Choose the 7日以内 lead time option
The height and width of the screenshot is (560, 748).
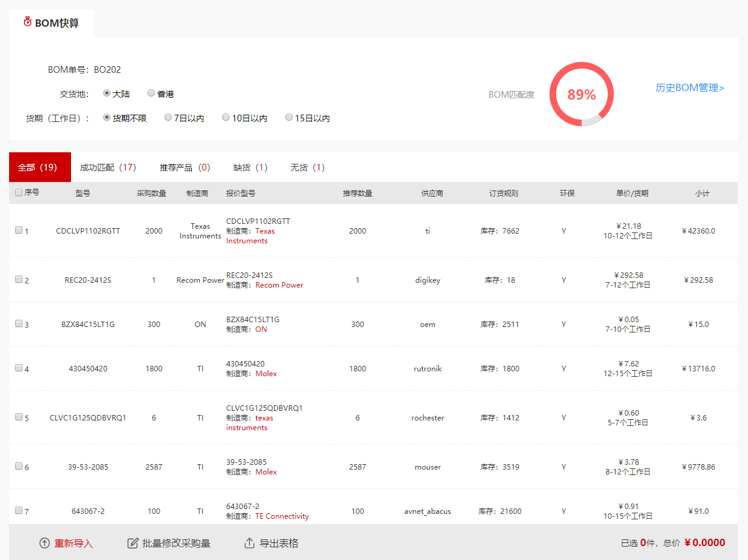[x=168, y=118]
